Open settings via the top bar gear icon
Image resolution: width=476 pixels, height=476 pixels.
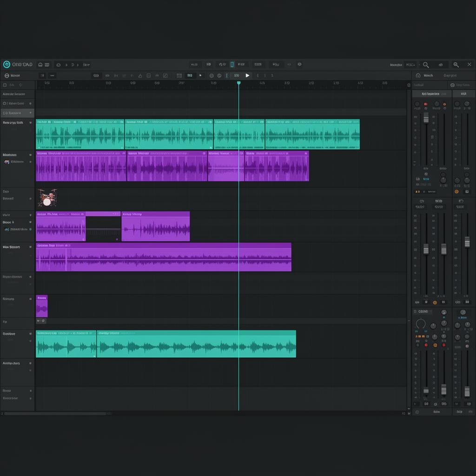299,64
